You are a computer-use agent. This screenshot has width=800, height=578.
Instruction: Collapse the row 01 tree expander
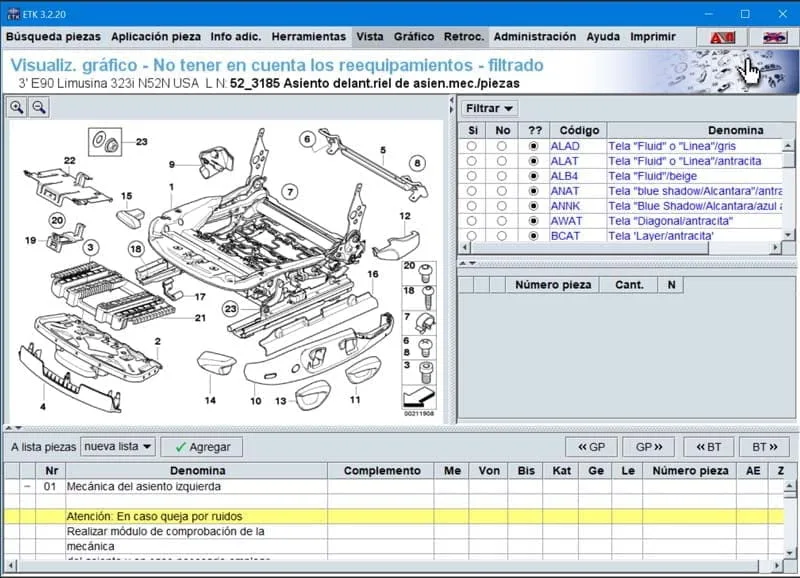pos(26,487)
